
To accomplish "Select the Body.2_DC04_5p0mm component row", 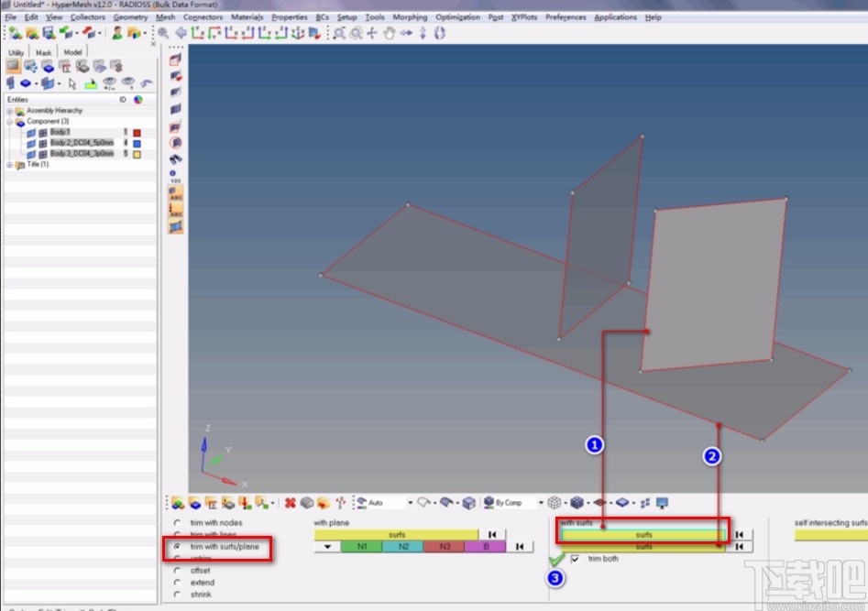I will tap(82, 143).
